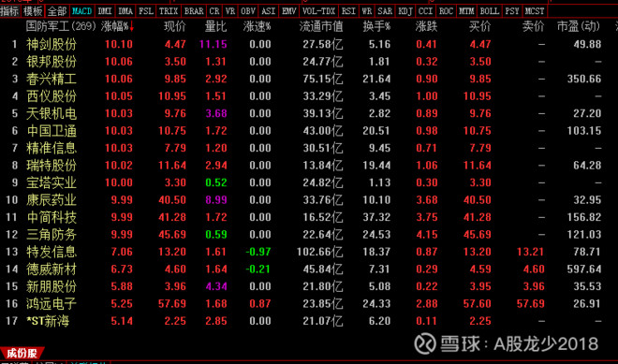Sort by the 现价 column header
The height and width of the screenshot is (364, 618).
tap(175, 26)
